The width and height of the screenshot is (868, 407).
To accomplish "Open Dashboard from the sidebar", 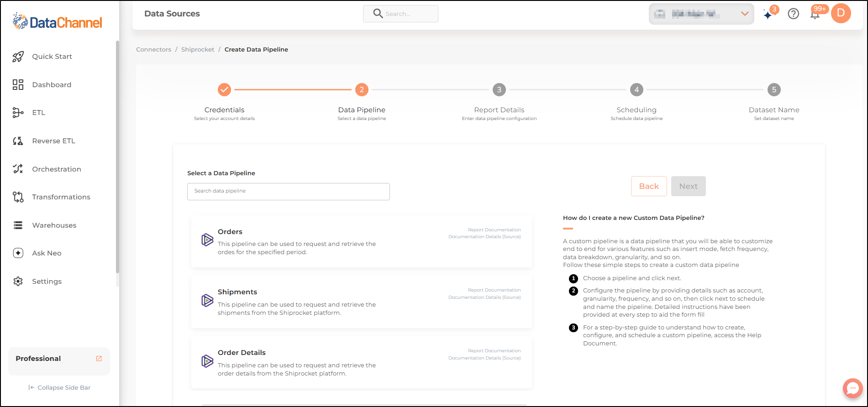I will [x=52, y=85].
